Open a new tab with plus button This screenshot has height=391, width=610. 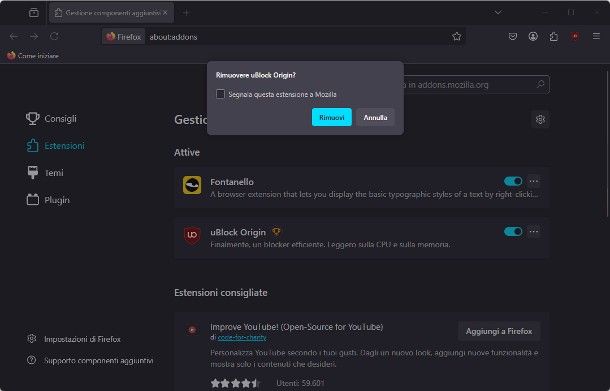coord(186,13)
